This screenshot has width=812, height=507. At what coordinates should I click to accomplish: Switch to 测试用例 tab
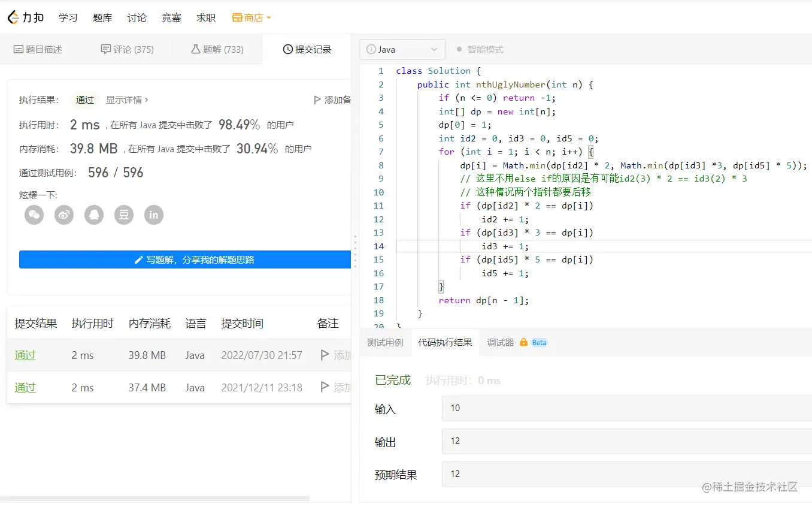pyautogui.click(x=385, y=343)
